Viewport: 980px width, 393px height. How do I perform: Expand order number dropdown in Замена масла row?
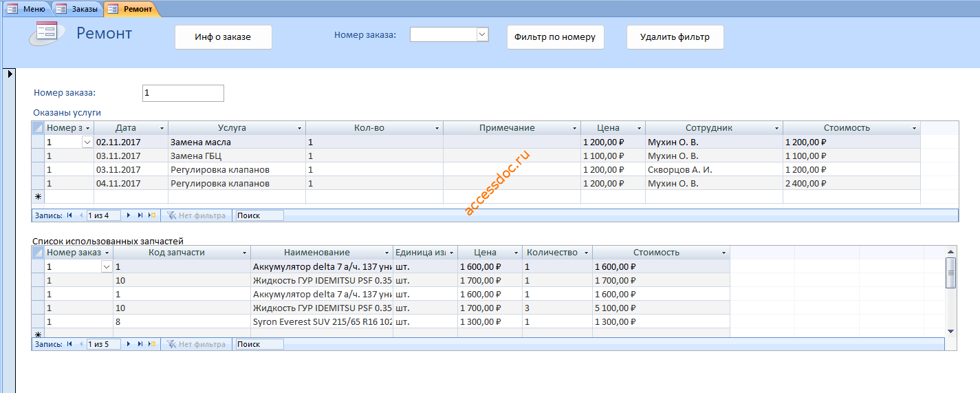[87, 142]
